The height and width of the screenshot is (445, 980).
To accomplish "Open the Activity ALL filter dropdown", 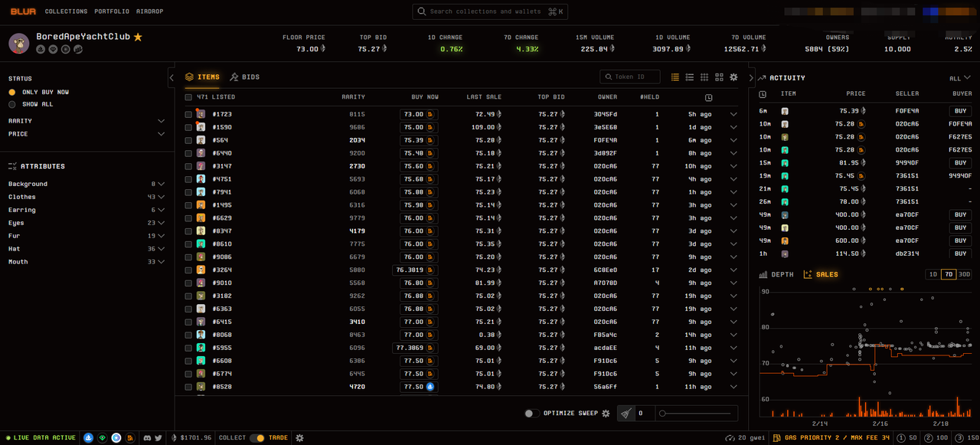I will tap(959, 78).
